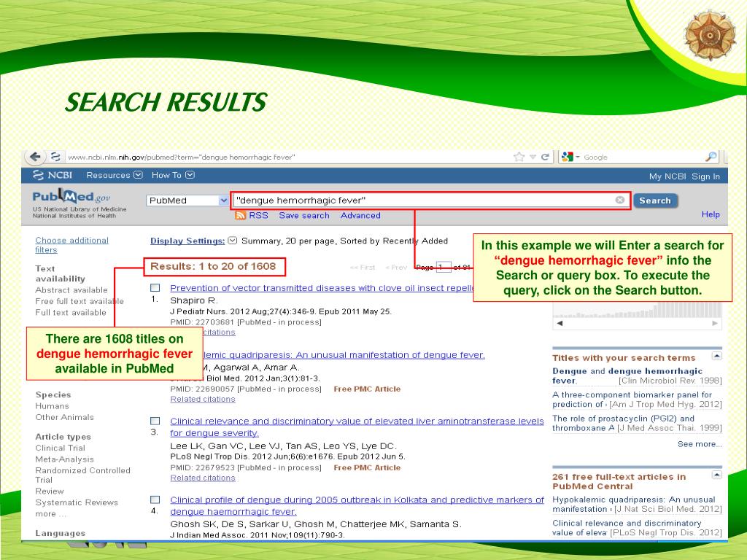Filter by Free full text available
The image size is (747, 560).
80,301
